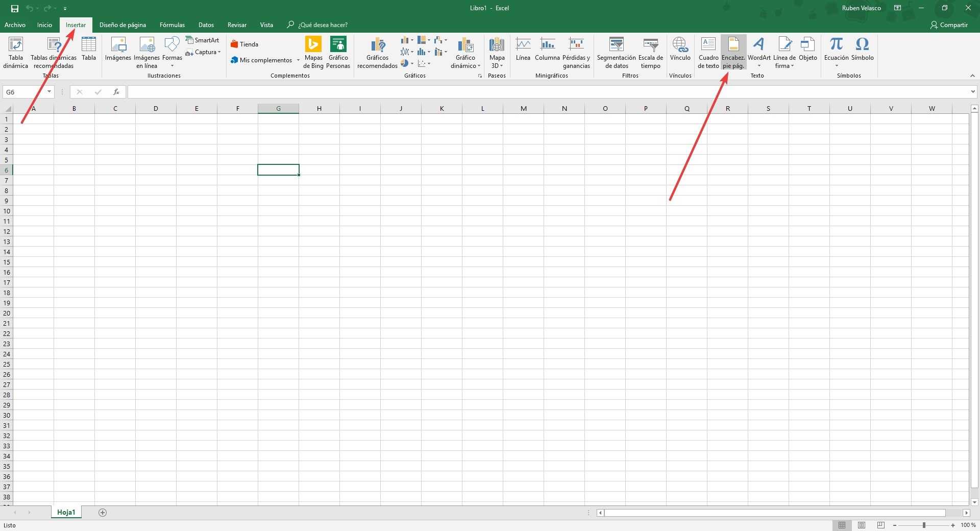Insert SmartArt graphic
The width and height of the screenshot is (980, 531).
point(202,40)
